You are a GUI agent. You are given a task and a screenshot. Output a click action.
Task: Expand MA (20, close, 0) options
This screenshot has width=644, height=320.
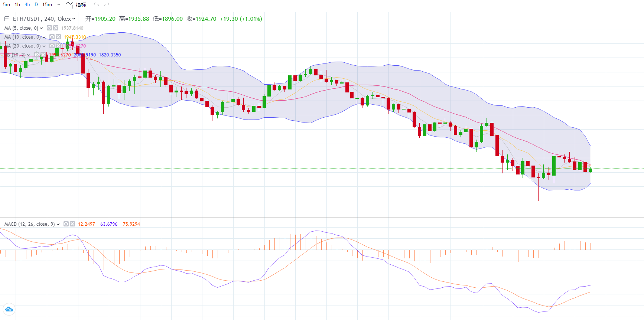(44, 46)
